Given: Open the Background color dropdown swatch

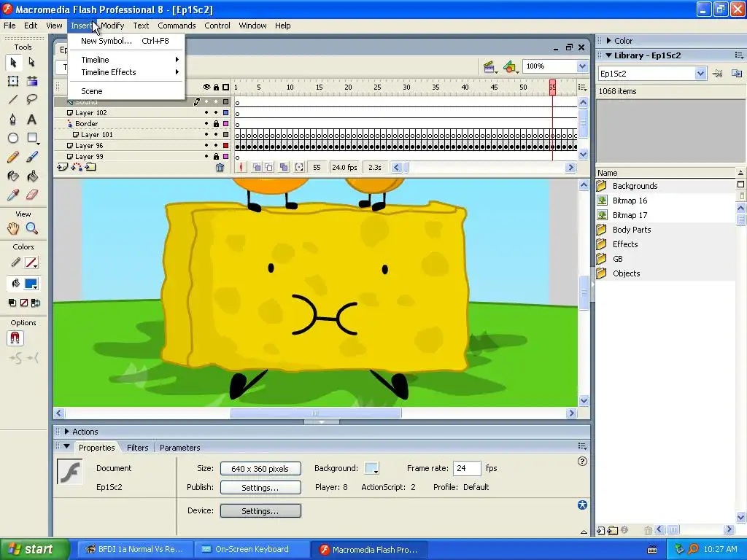Looking at the screenshot, I should pyautogui.click(x=371, y=468).
